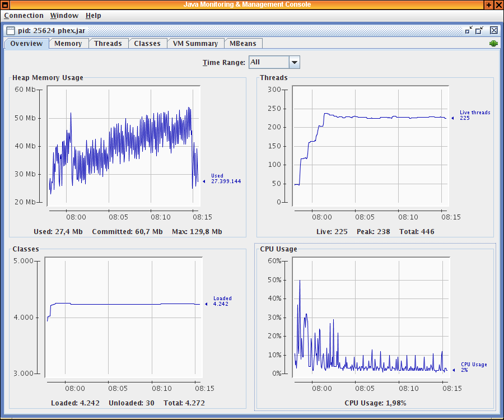Click 'Loaded 4.242' classes legend label
This screenshot has width=504, height=420.
pyautogui.click(x=222, y=301)
